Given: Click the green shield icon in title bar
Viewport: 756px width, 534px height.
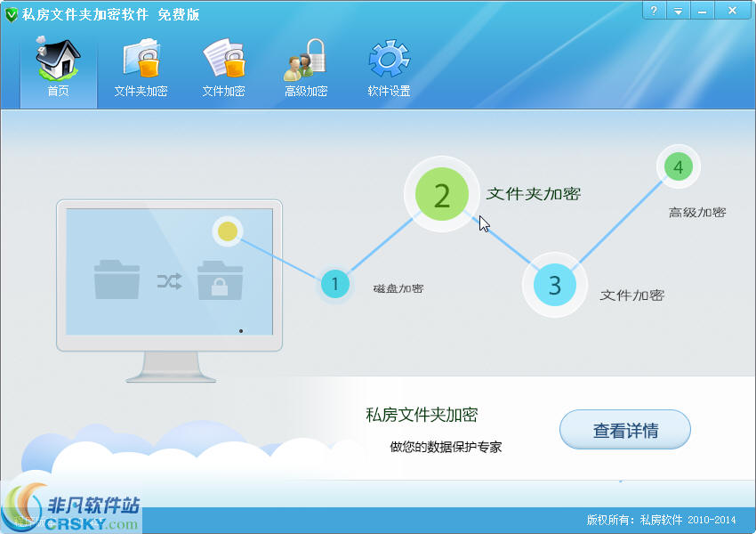Looking at the screenshot, I should pos(12,11).
